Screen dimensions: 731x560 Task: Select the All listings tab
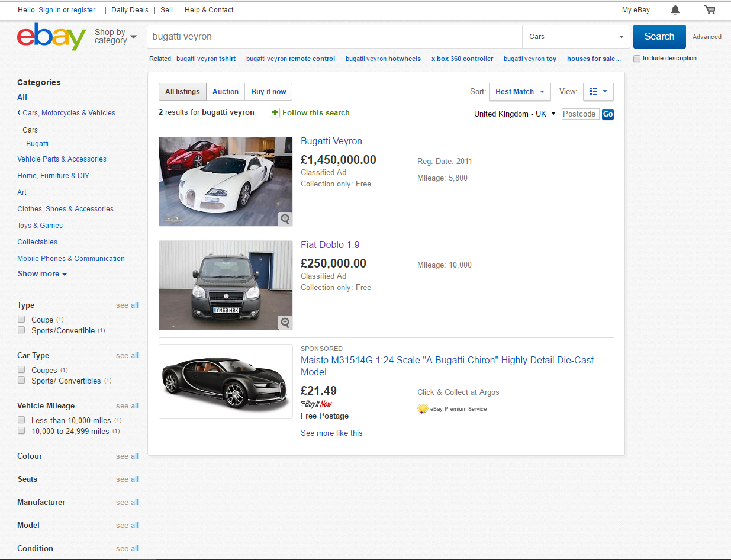(x=182, y=92)
